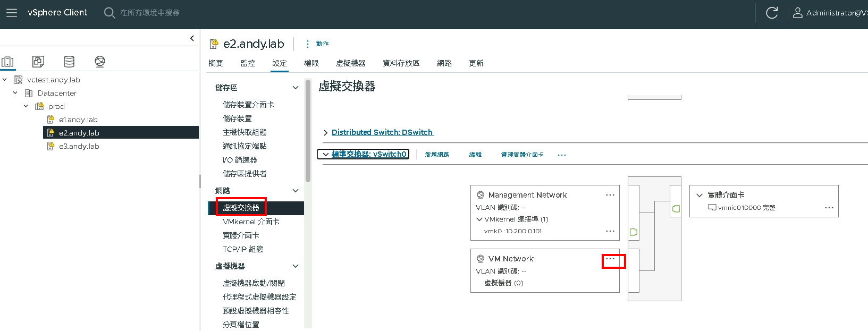Select 虛擬機器啟動/關閉 in settings menu
Image resolution: width=868 pixels, height=331 pixels.
click(254, 283)
